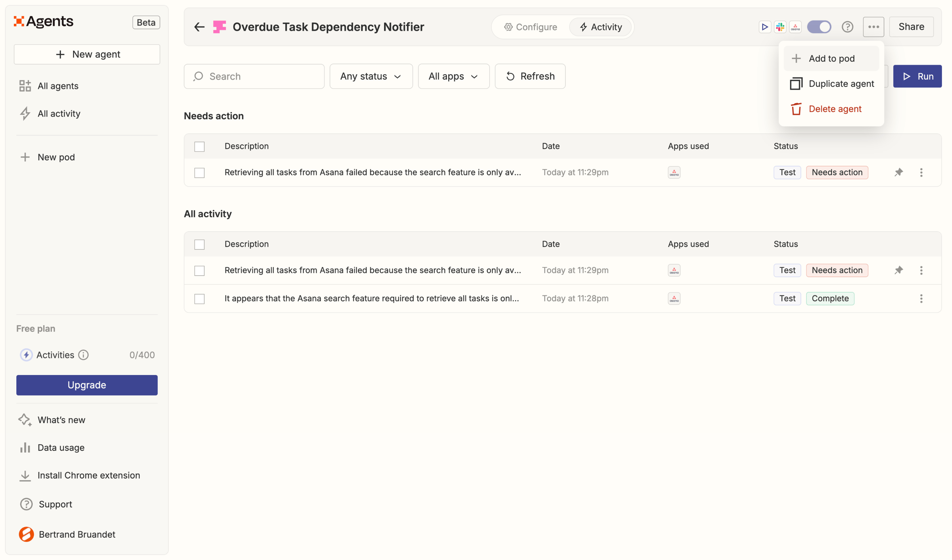This screenshot has height=560, width=952.
Task: Check the All activity 11:29pm row checkbox
Action: pos(200,271)
